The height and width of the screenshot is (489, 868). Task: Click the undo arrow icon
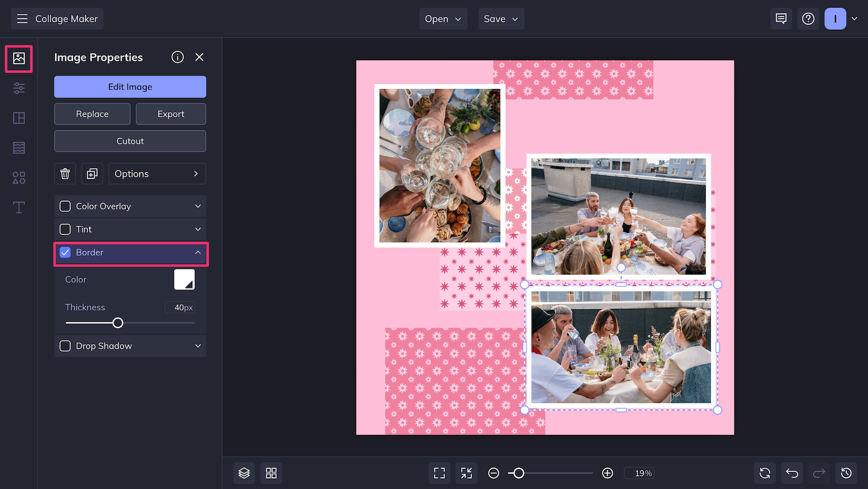pyautogui.click(x=792, y=473)
